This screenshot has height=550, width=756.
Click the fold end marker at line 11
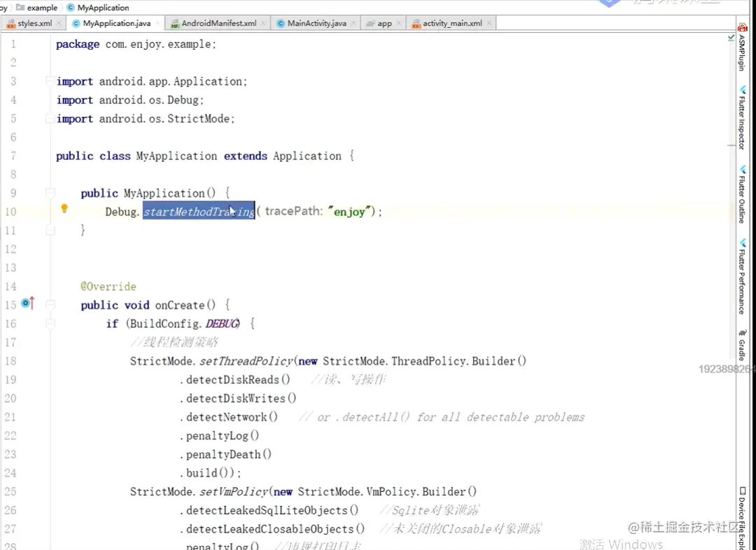coord(50,231)
